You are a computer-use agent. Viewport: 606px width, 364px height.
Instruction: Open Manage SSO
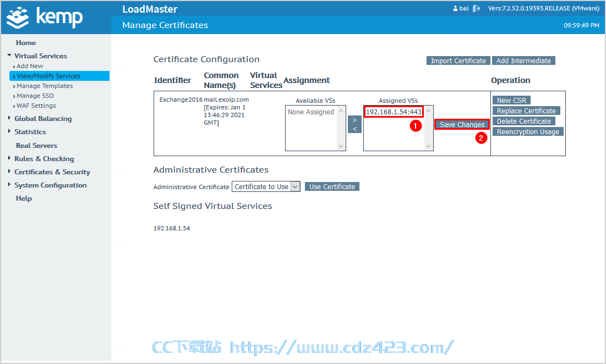35,96
